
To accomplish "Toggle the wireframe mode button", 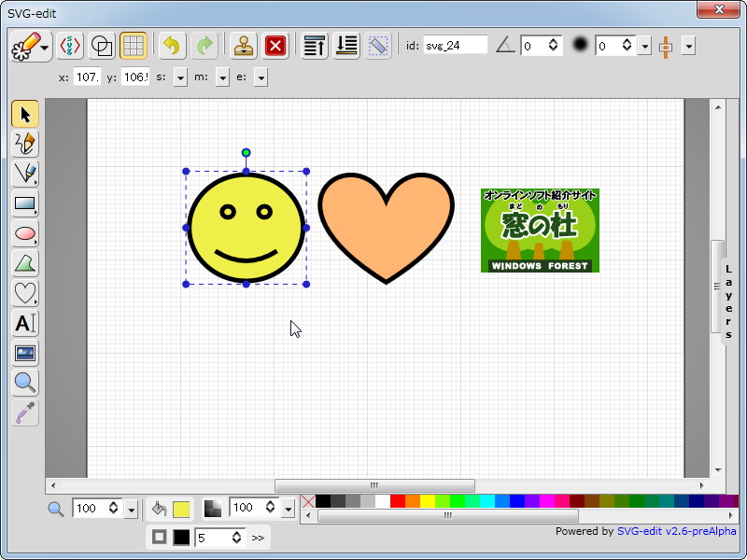I will 102,45.
